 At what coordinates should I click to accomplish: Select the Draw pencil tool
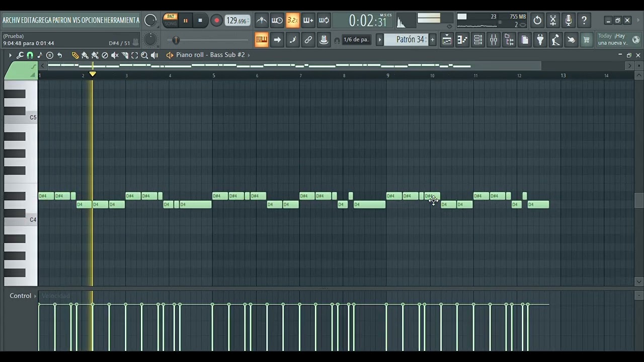(x=75, y=55)
